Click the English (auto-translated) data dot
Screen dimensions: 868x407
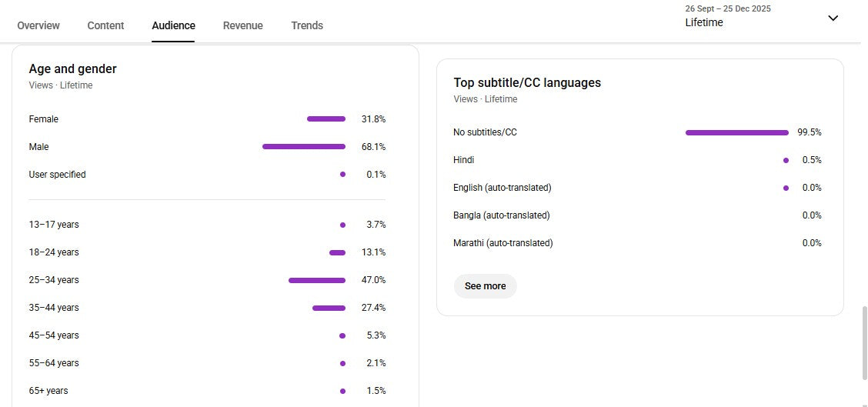pyautogui.click(x=786, y=188)
